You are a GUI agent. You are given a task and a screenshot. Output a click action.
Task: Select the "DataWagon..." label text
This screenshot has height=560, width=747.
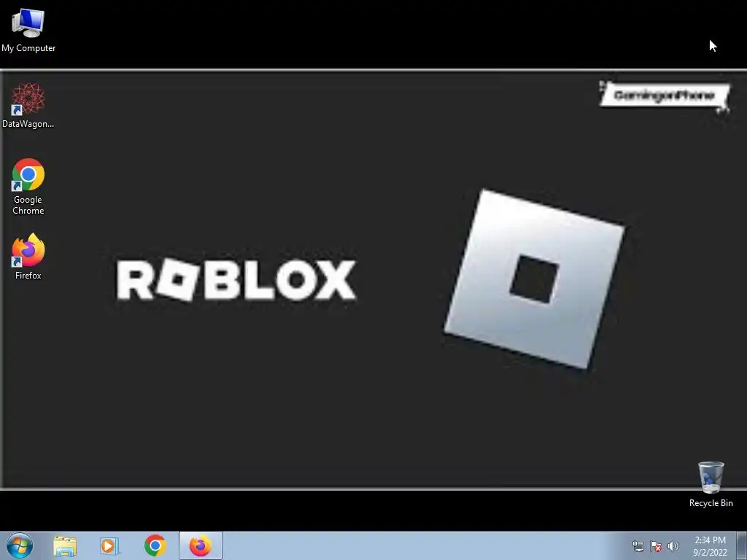28,124
